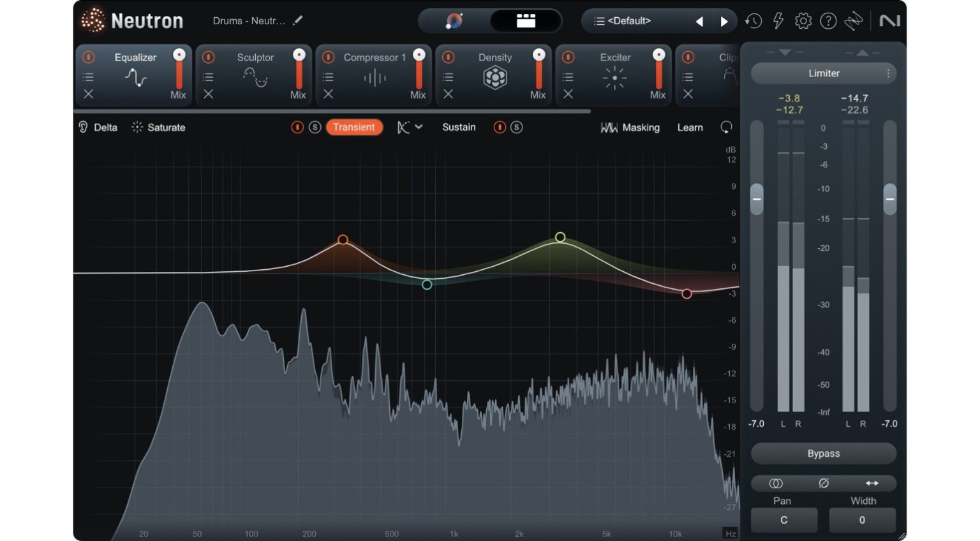This screenshot has height=541, width=980.
Task: Select the Sculptor module icon
Action: pos(254,77)
